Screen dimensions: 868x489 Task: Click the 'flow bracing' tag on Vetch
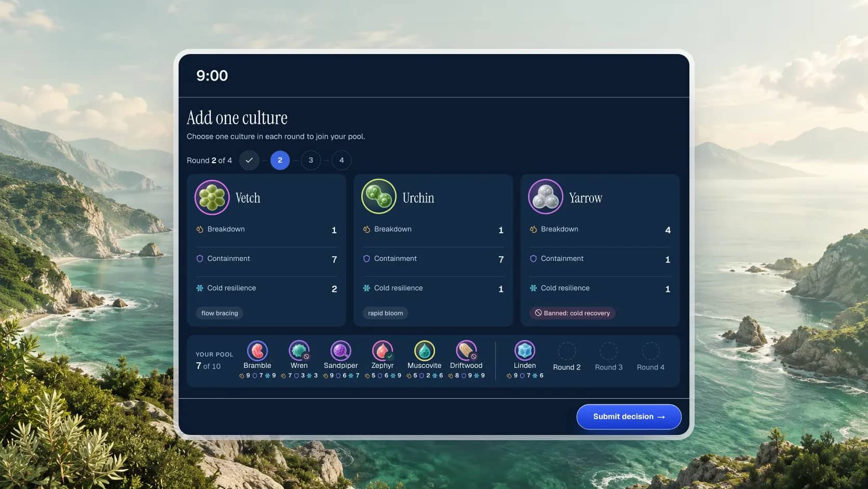220,313
